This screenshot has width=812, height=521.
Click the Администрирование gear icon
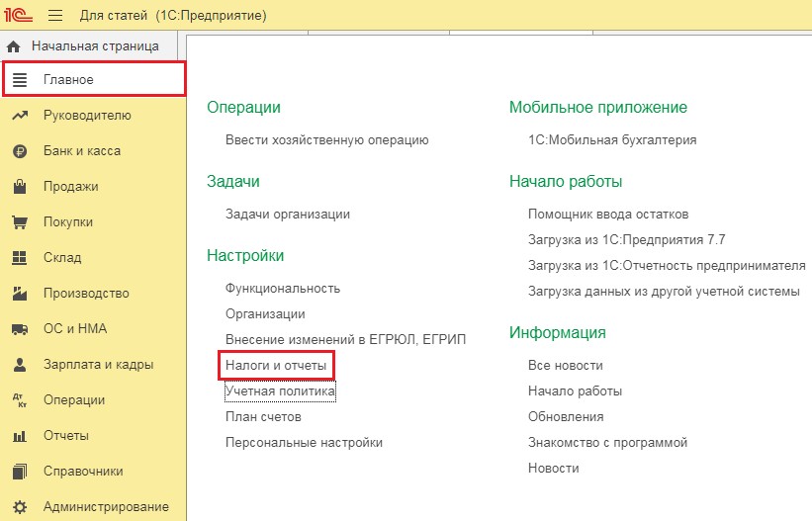click(x=19, y=507)
